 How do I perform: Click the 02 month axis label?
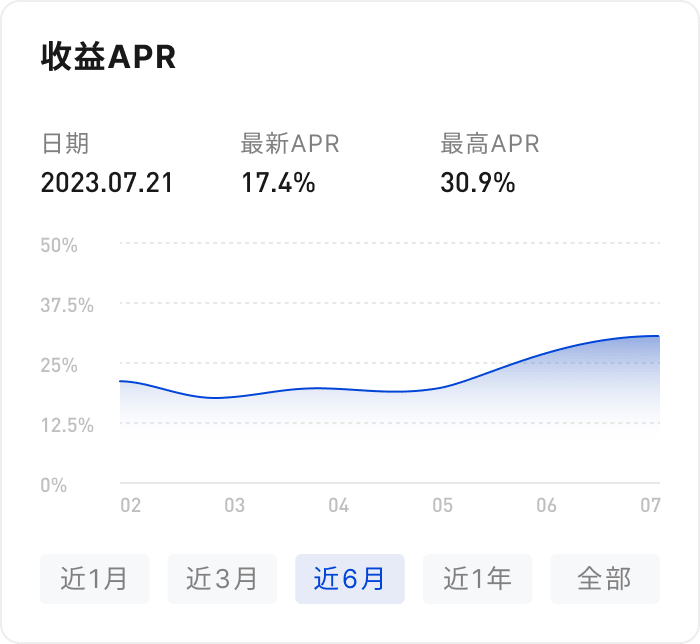pyautogui.click(x=130, y=506)
